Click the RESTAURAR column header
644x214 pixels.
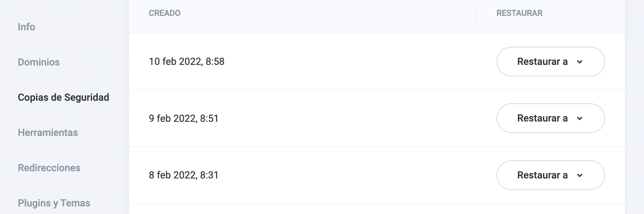519,13
